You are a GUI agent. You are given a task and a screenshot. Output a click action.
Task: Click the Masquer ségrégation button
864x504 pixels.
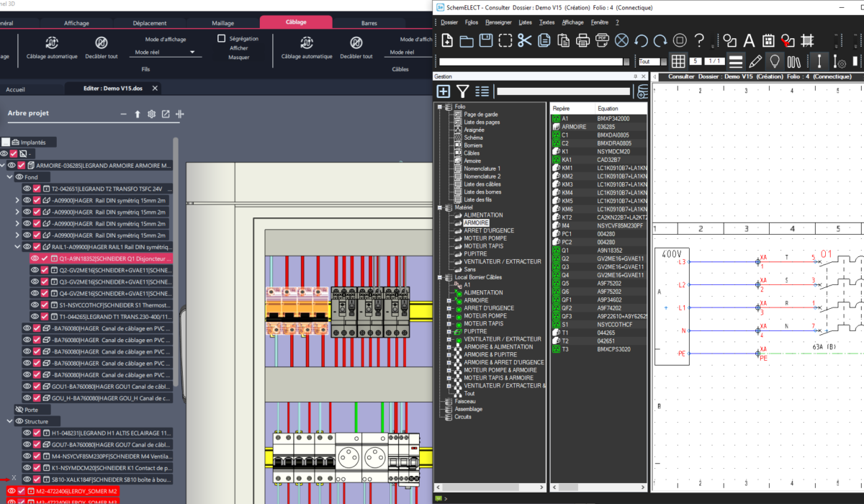coord(238,58)
